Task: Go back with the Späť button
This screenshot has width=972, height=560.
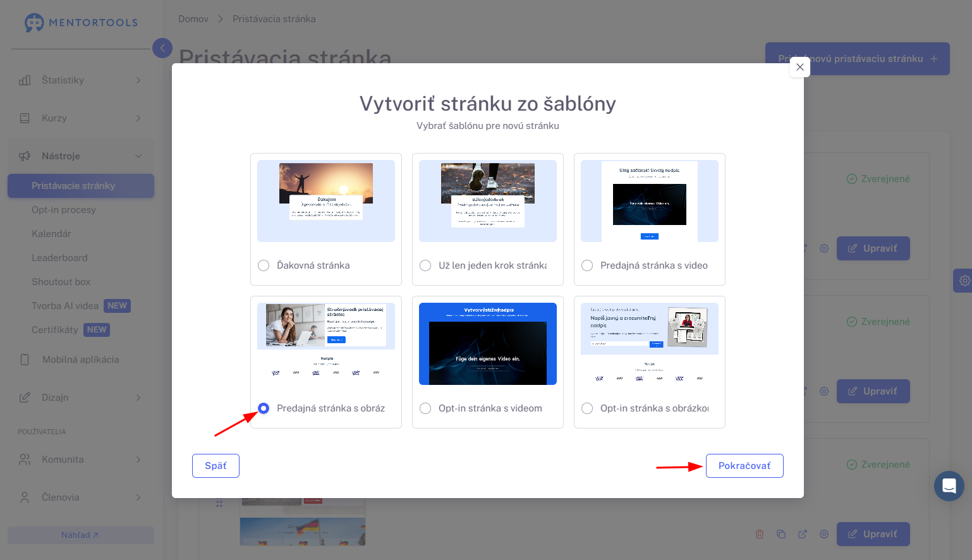Action: [216, 466]
